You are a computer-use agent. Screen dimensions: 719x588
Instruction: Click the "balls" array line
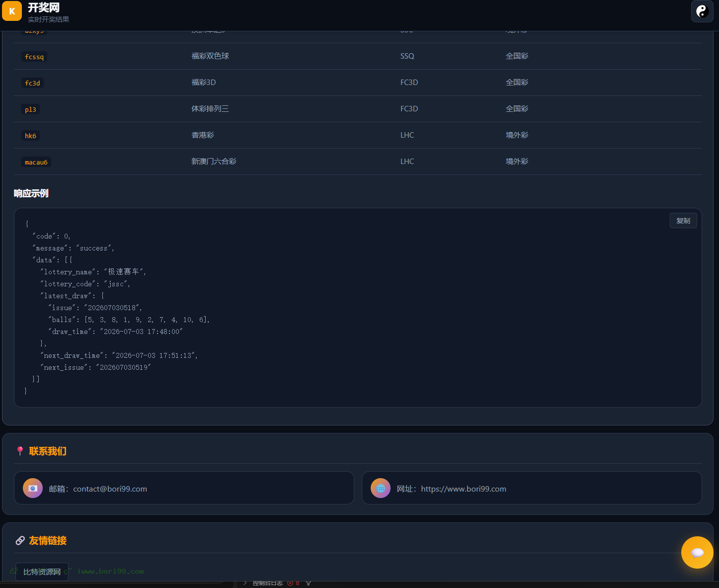click(129, 320)
